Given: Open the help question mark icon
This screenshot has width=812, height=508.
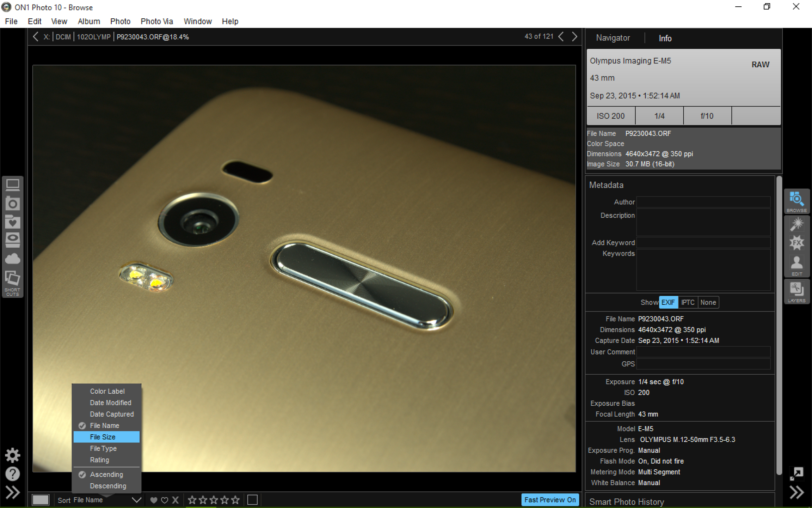Looking at the screenshot, I should 13,474.
